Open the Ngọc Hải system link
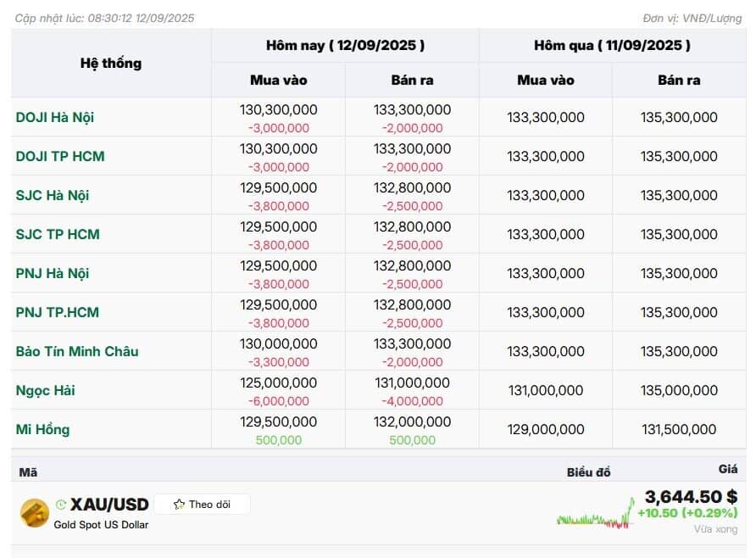 point(45,391)
